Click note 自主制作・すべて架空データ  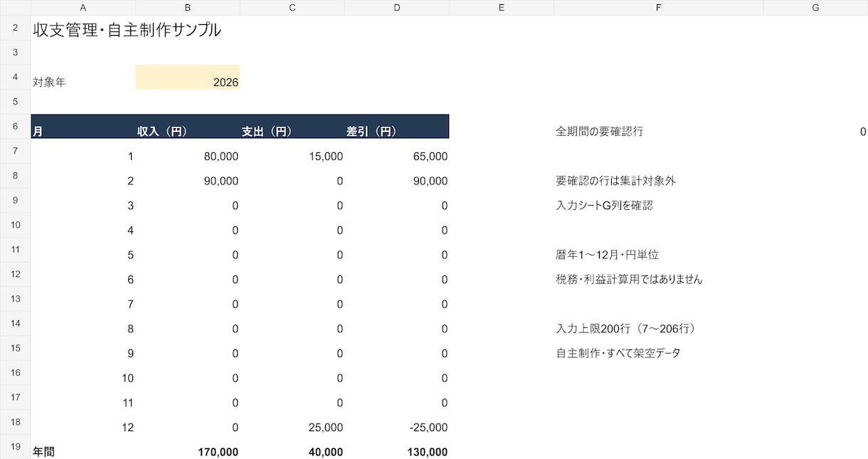click(x=618, y=353)
